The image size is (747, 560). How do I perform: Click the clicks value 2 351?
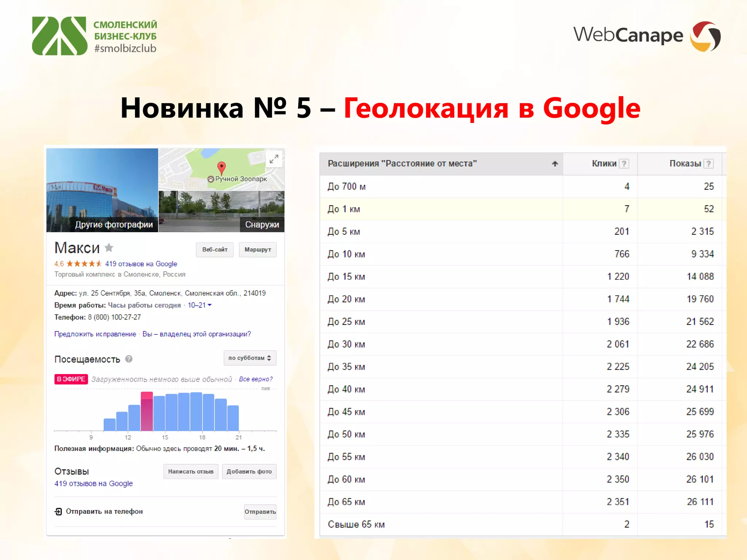[618, 502]
